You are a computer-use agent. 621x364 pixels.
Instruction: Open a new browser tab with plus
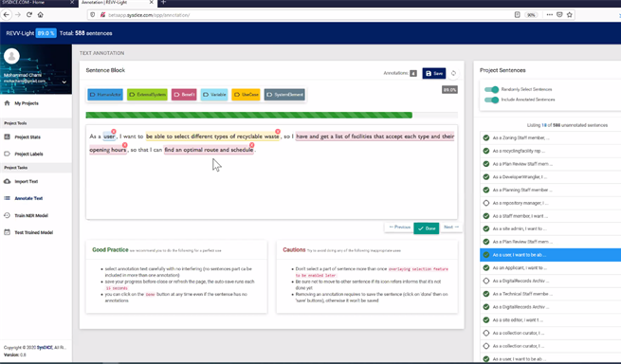coord(163,3)
